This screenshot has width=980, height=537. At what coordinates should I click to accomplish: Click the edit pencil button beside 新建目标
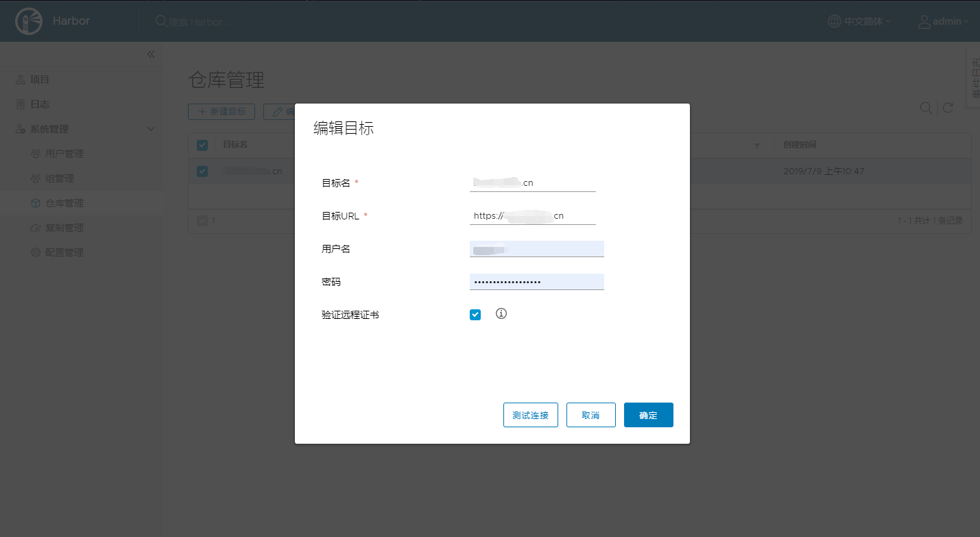coord(279,112)
